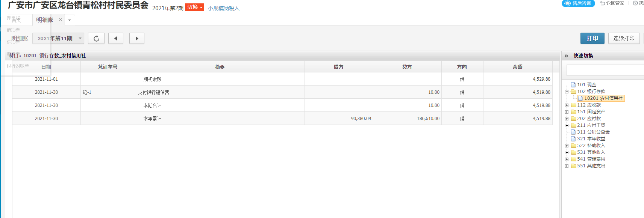Expand the 202 应付款 tree node

pyautogui.click(x=567, y=119)
